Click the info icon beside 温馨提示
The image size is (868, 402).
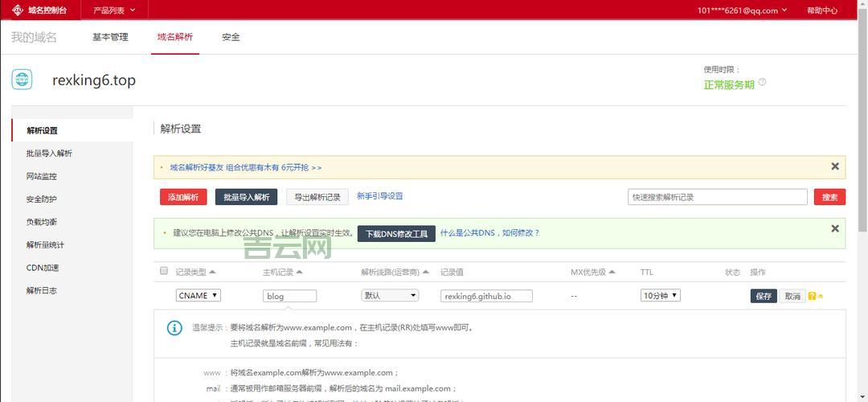coord(174,328)
